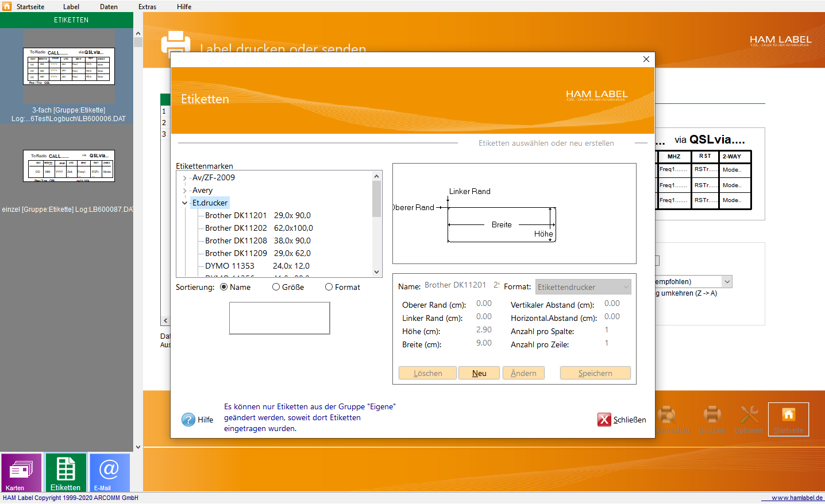Click the red X Schließen icon
This screenshot has height=504, width=825.
pyautogui.click(x=604, y=420)
